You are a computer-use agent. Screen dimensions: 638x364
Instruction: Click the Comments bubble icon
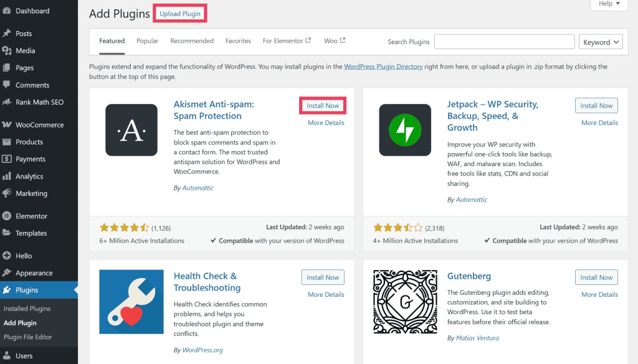[6, 85]
